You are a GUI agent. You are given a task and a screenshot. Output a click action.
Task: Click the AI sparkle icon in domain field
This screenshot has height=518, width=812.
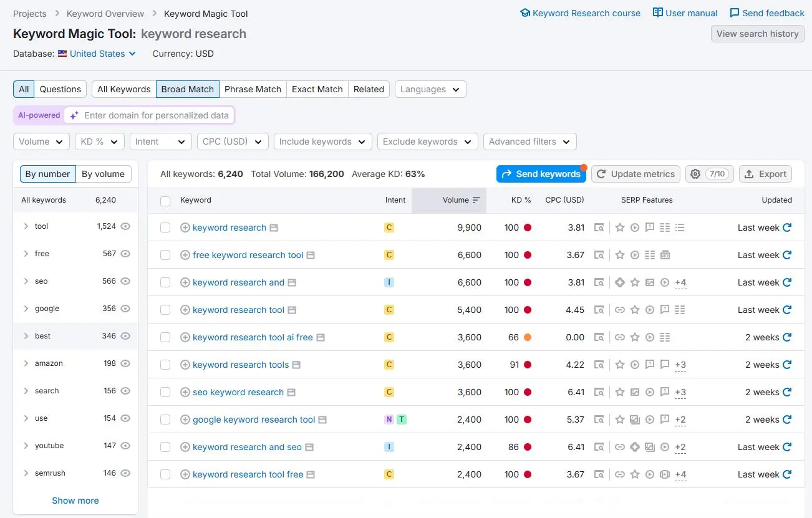click(x=74, y=115)
